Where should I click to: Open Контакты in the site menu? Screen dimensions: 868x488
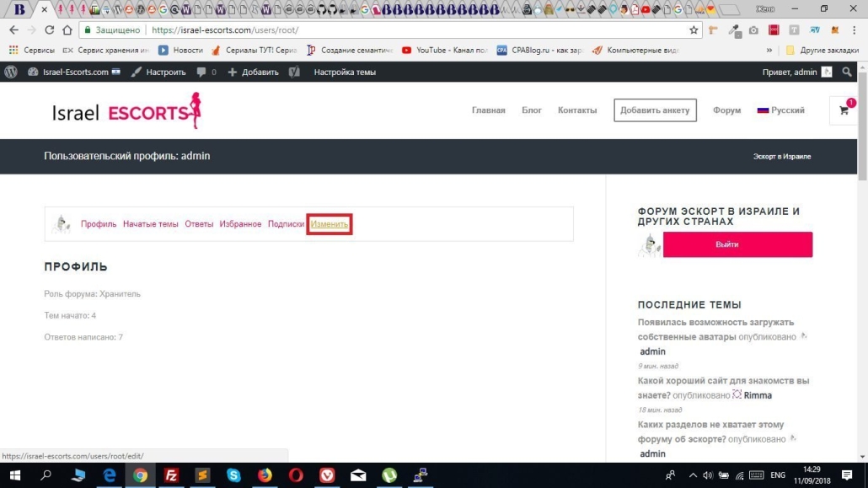point(577,110)
